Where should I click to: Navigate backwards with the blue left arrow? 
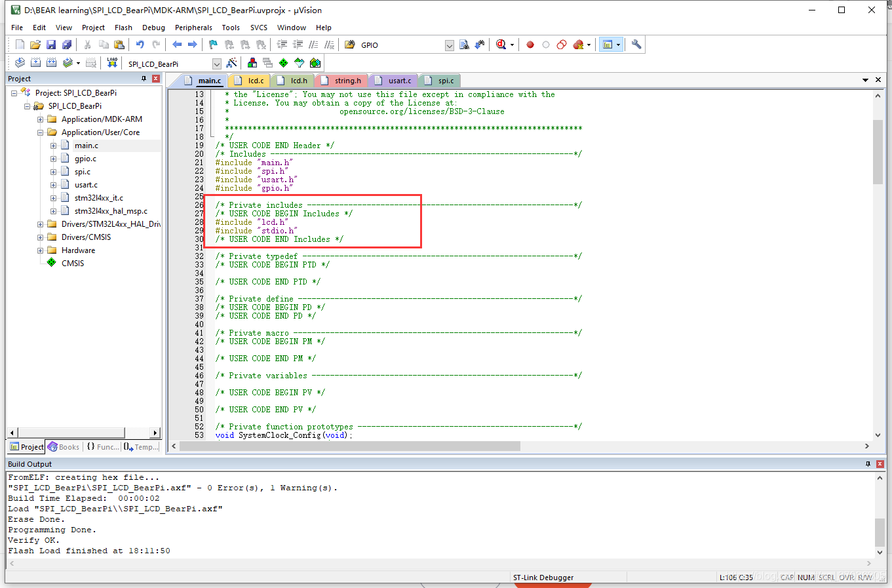point(177,45)
